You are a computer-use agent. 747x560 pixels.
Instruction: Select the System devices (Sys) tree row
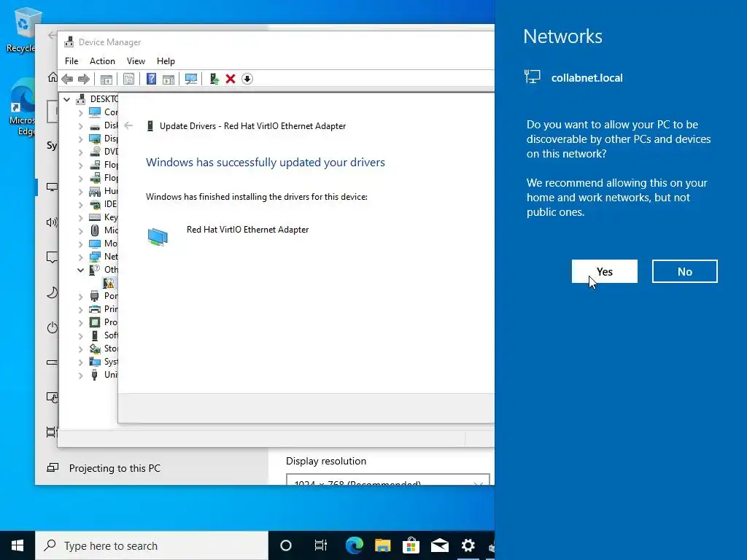click(x=103, y=362)
